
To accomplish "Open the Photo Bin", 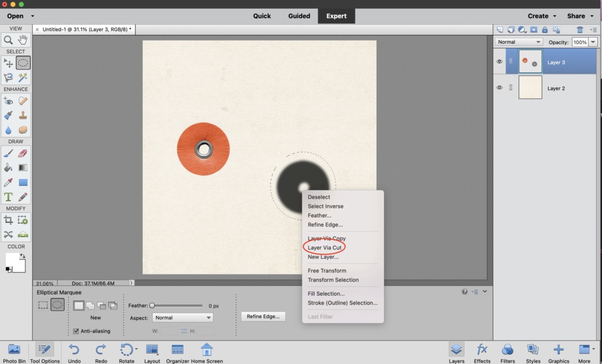I will coord(14,353).
